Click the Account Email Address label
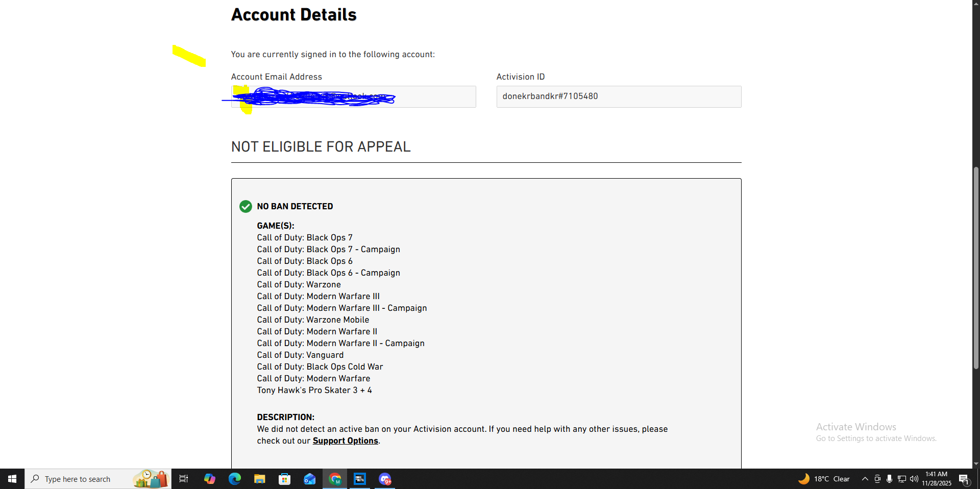This screenshot has height=489, width=980. (277, 77)
